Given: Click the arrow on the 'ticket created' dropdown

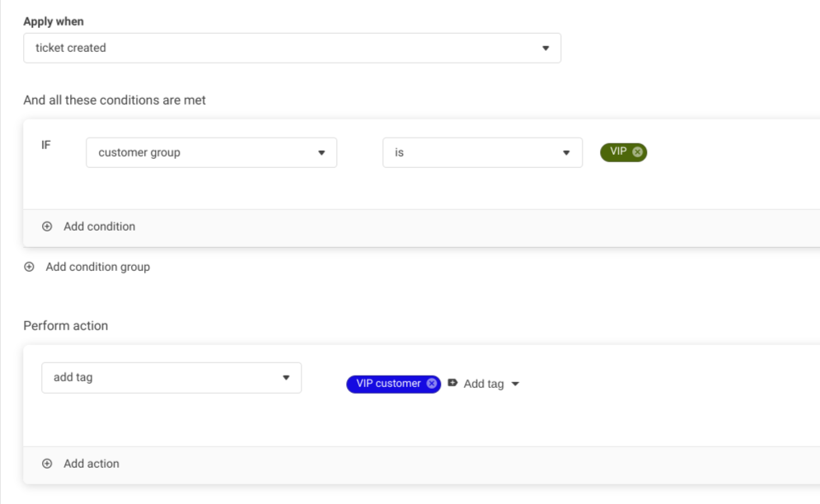Looking at the screenshot, I should [x=545, y=48].
